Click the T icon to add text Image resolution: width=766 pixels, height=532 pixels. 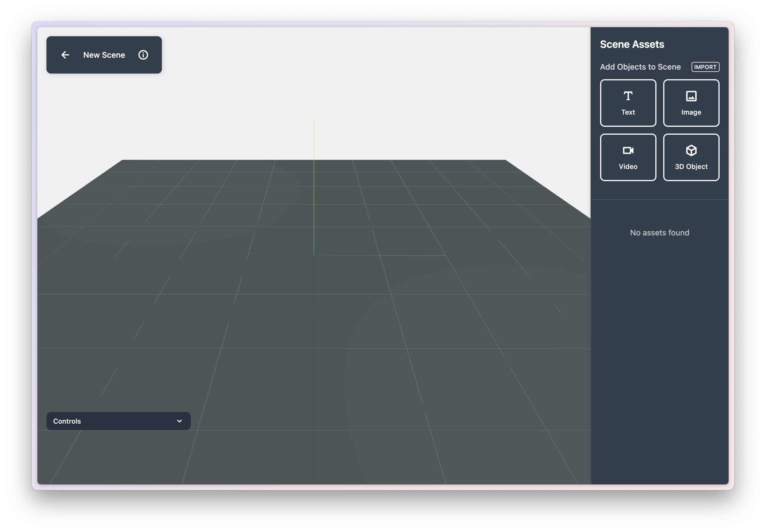point(628,96)
